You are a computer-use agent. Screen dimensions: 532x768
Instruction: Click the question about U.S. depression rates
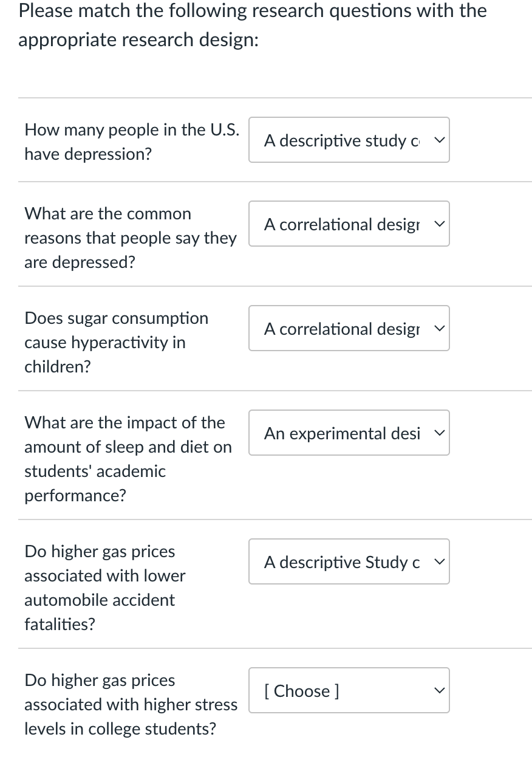click(131, 142)
